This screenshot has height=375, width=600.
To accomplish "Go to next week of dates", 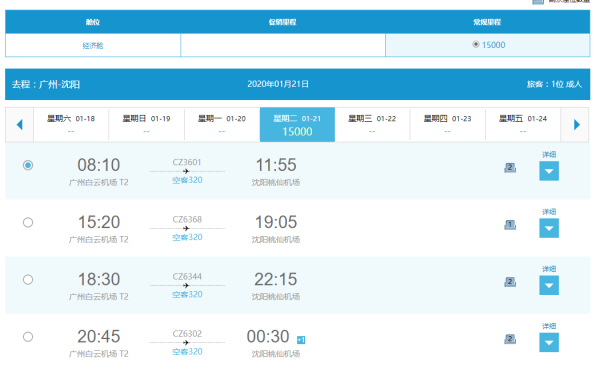I will [x=577, y=125].
